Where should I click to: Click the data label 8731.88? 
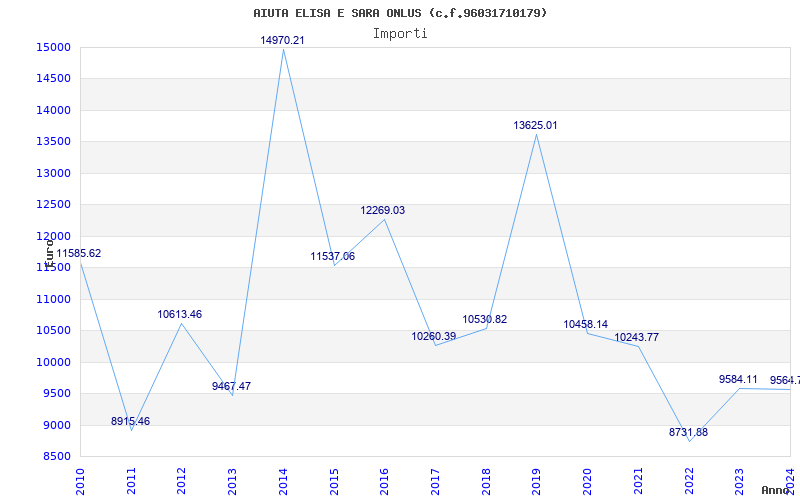[x=689, y=432]
